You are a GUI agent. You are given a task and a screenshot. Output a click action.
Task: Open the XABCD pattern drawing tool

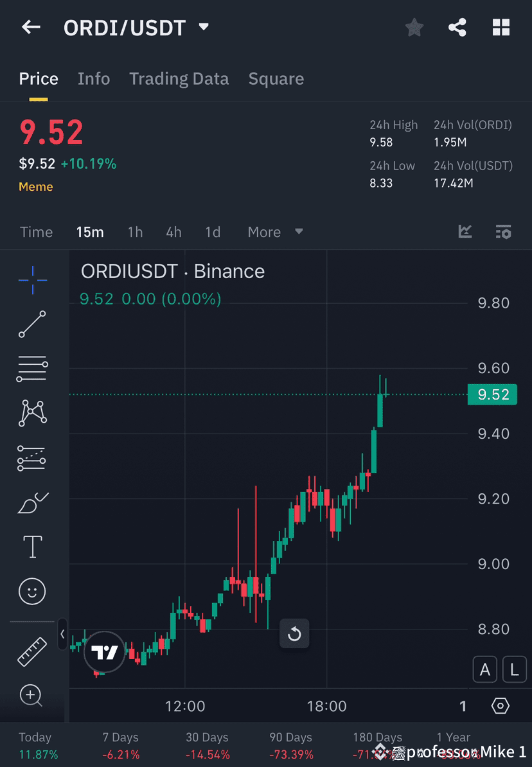pyautogui.click(x=32, y=412)
